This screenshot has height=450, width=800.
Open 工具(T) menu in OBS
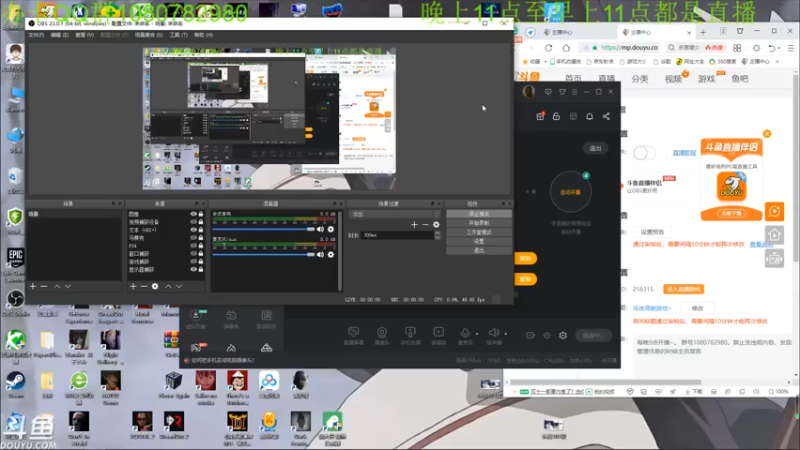click(x=179, y=35)
